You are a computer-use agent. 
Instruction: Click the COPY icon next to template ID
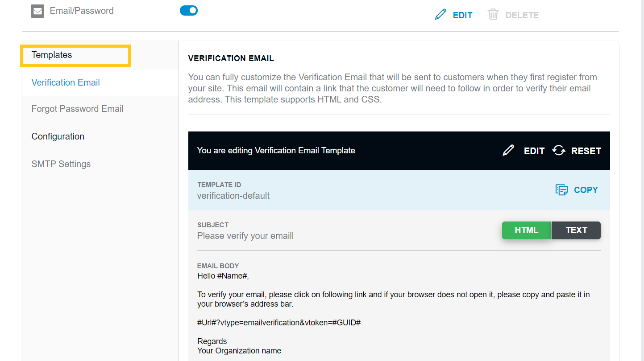[561, 189]
